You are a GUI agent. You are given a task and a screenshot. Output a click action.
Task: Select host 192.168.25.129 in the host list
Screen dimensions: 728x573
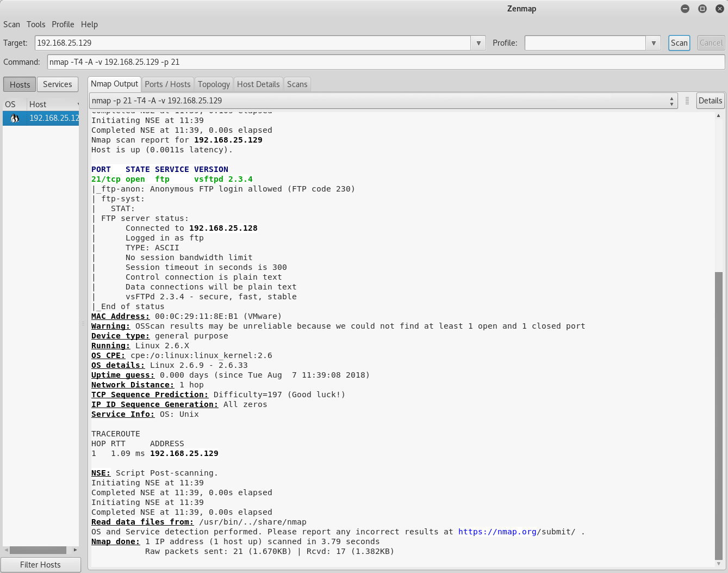pyautogui.click(x=41, y=118)
